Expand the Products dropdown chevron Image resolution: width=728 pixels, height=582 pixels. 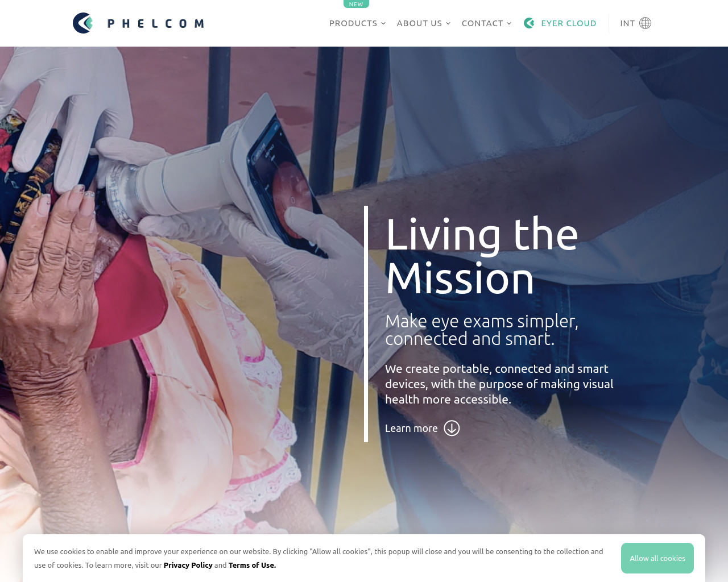(x=383, y=23)
